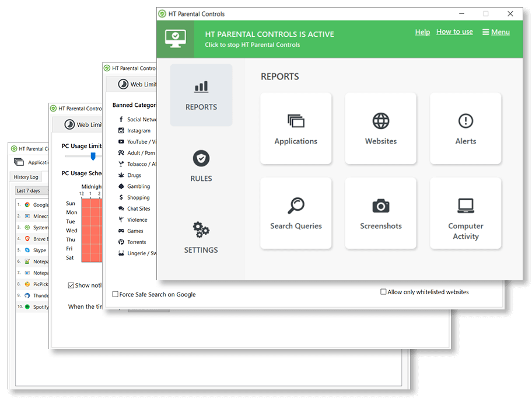Select Instagram in Banned Categories list

pos(135,130)
